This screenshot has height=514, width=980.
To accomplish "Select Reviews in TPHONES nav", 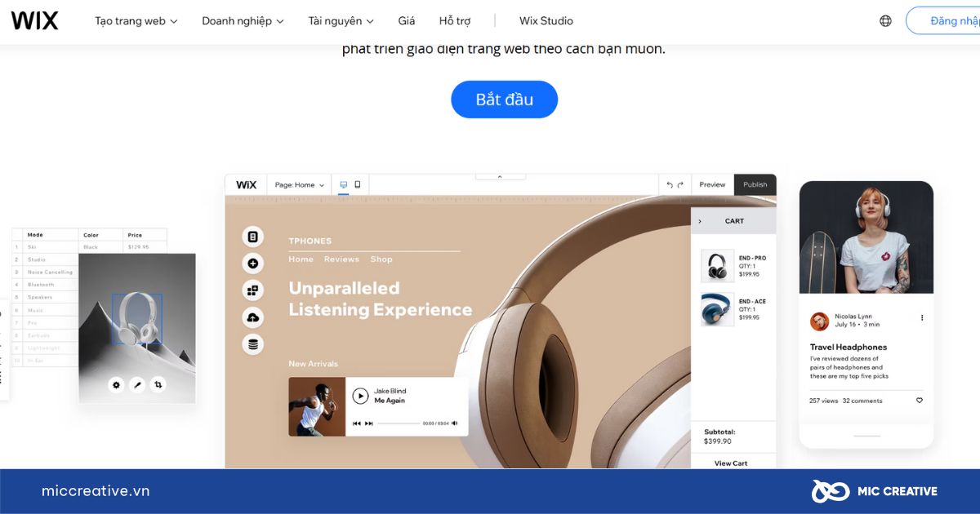I will pos(341,259).
